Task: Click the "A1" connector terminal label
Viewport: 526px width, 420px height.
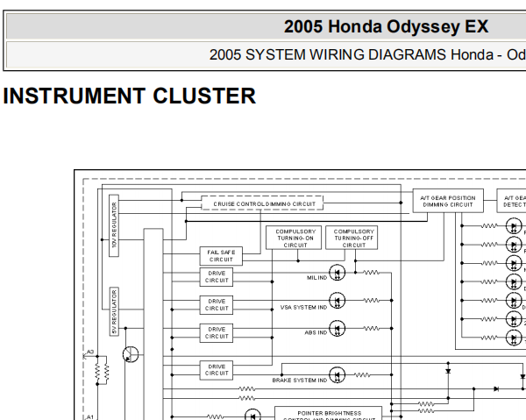Action: coord(90,417)
